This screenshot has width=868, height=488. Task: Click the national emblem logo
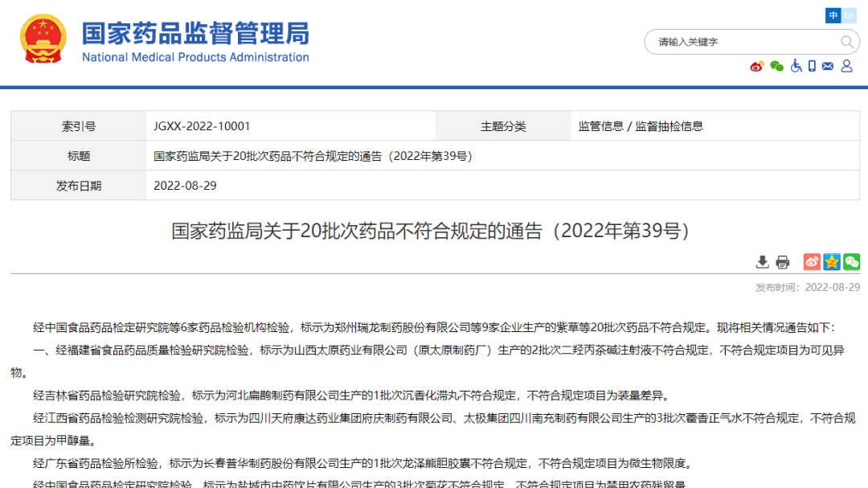[x=44, y=39]
